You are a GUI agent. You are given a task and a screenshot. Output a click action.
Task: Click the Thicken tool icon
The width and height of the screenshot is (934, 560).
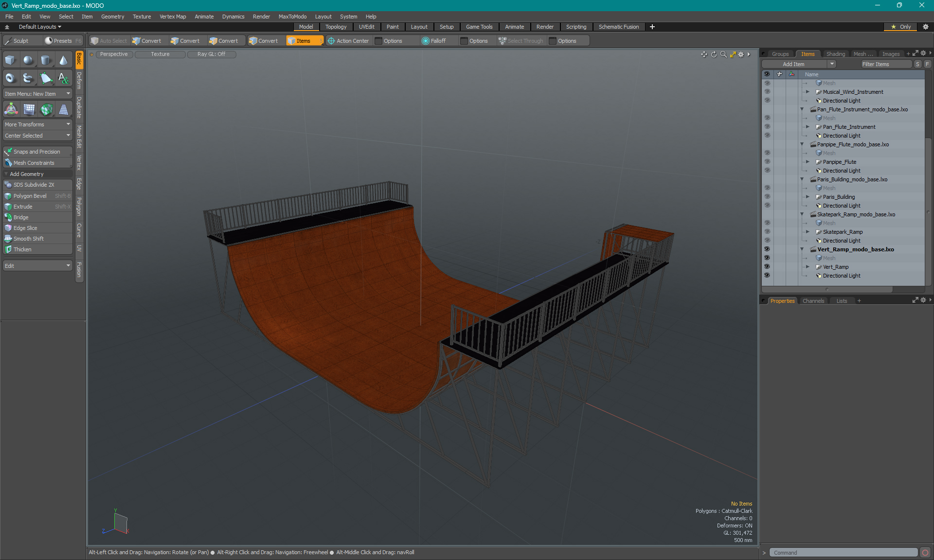coord(9,249)
